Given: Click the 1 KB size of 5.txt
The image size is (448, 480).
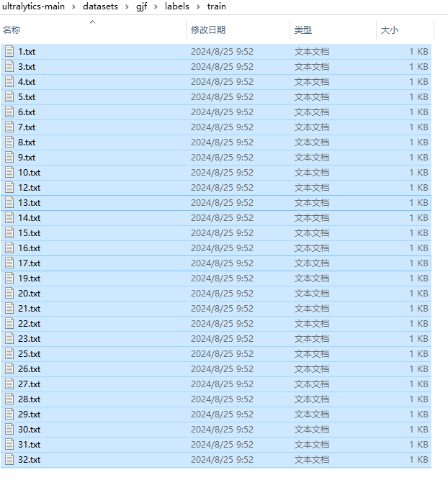Looking at the screenshot, I should (418, 96).
